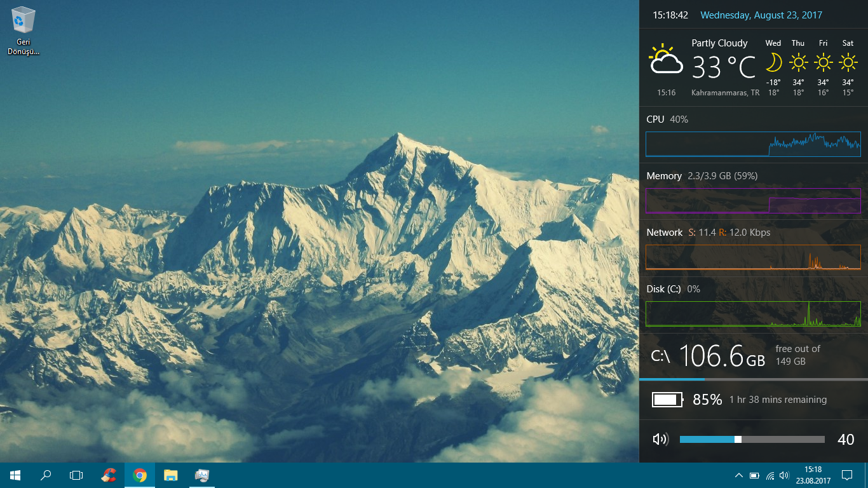Launch CCleaner from the taskbar
This screenshot has height=488, width=868.
pos(109,475)
